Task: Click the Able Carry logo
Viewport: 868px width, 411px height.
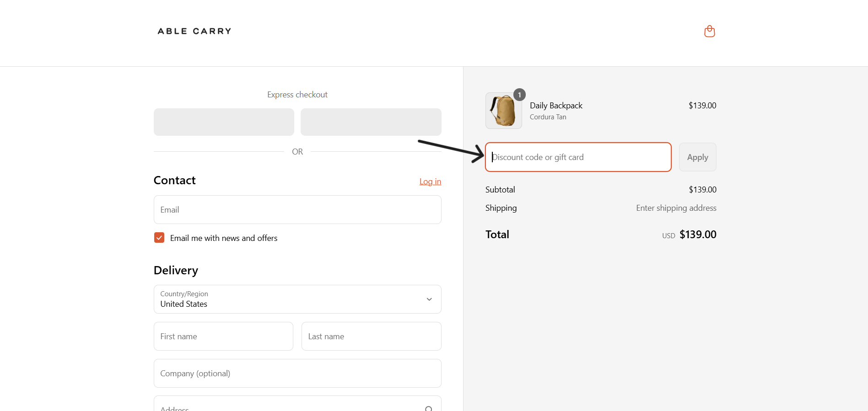Action: click(194, 31)
